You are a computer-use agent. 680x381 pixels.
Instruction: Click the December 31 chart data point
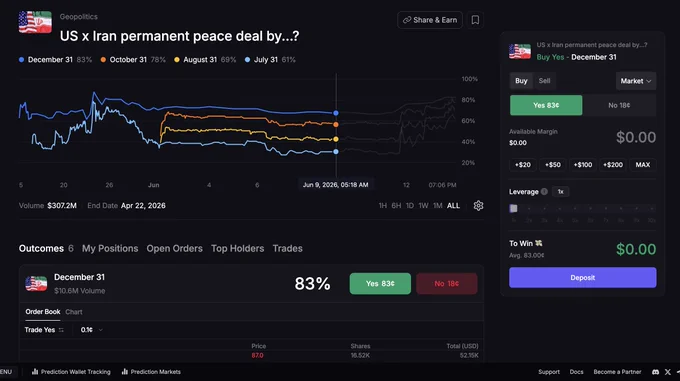(x=336, y=113)
